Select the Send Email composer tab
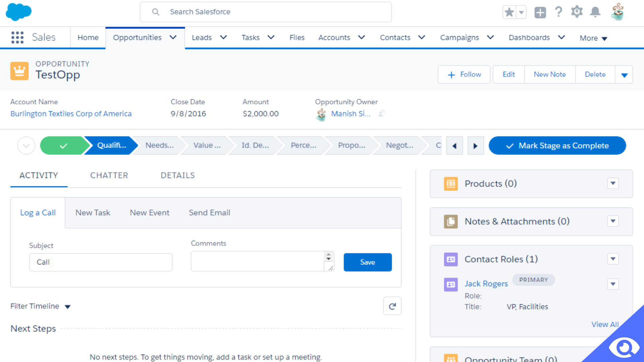The image size is (644, 362). tap(209, 213)
